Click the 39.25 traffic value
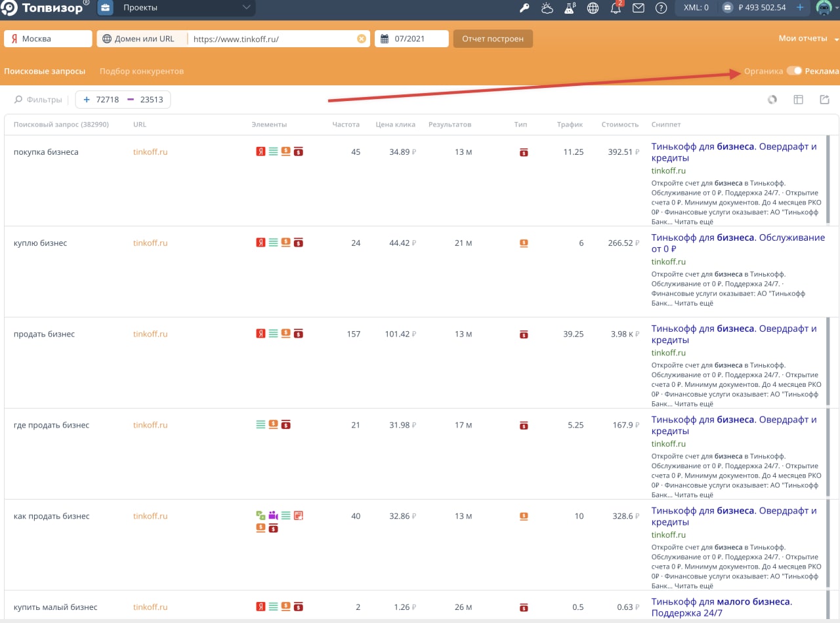Viewport: 840px width, 623px height. 573,334
